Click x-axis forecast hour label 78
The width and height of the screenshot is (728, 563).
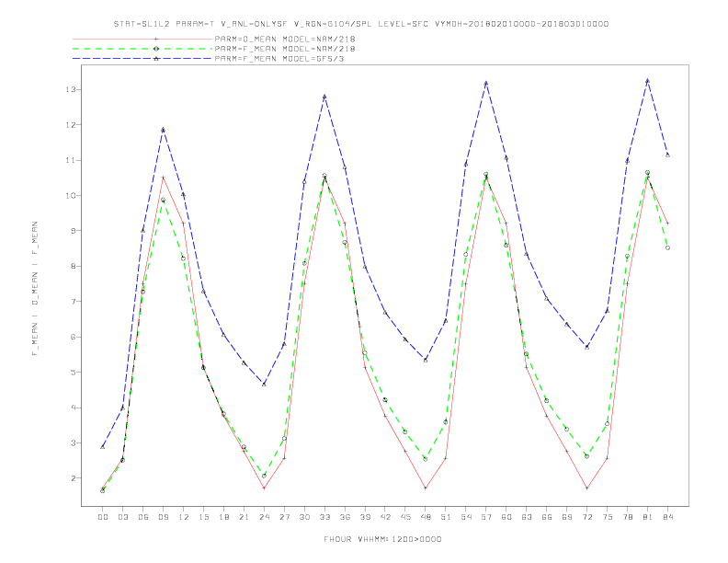point(627,517)
